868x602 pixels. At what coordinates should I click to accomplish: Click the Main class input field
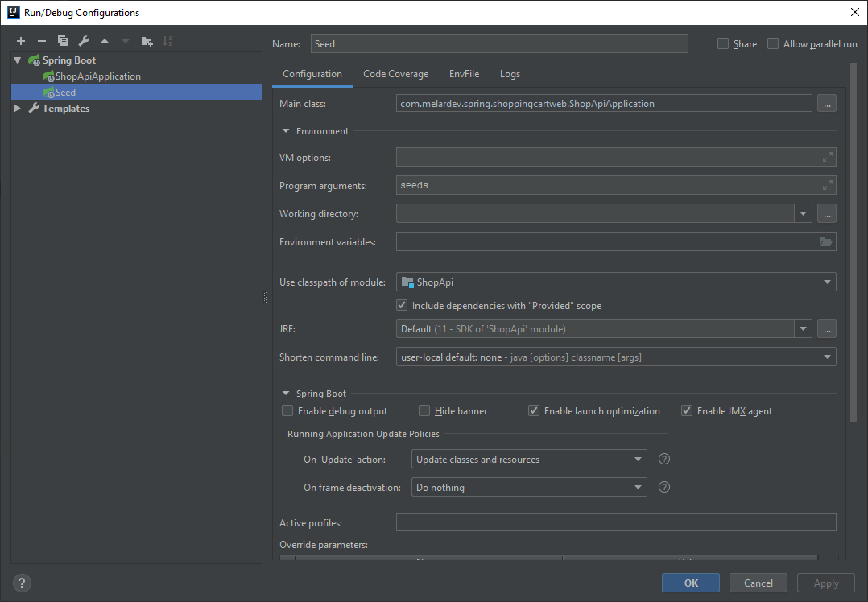coord(604,104)
